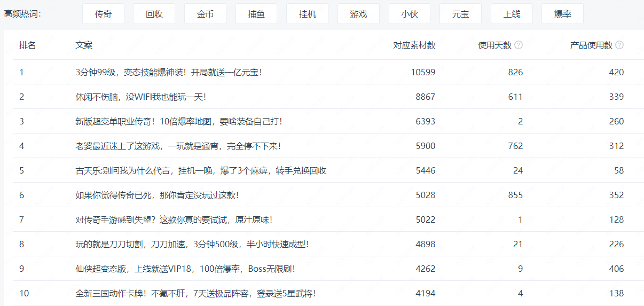Open the 全新三国动作卡牌 copy entry
Viewport: 644px width, 306px height.
tap(195, 293)
